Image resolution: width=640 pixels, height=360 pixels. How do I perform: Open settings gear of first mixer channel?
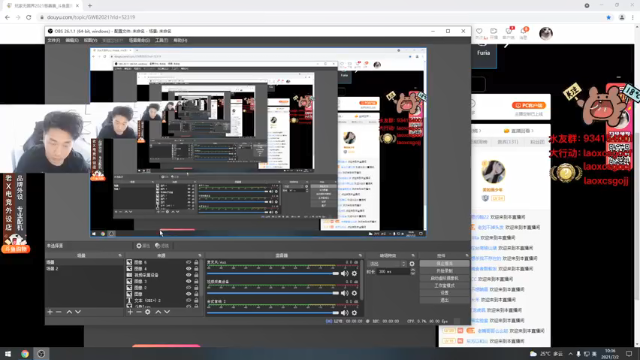coord(354,273)
